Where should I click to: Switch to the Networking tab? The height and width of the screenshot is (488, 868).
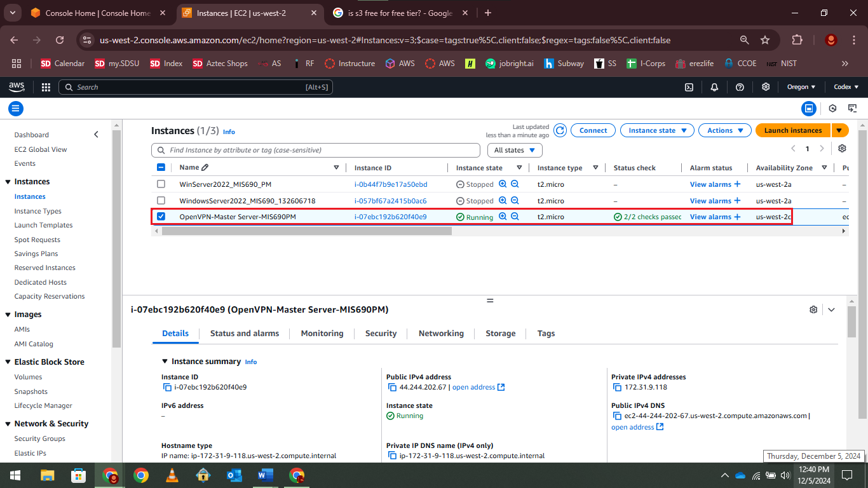pos(441,334)
